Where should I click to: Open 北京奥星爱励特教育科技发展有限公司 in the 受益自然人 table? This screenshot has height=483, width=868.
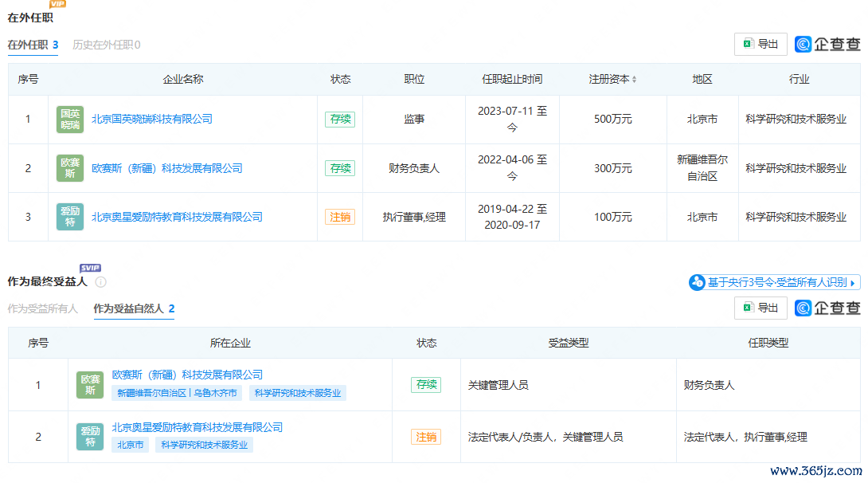[x=197, y=428]
